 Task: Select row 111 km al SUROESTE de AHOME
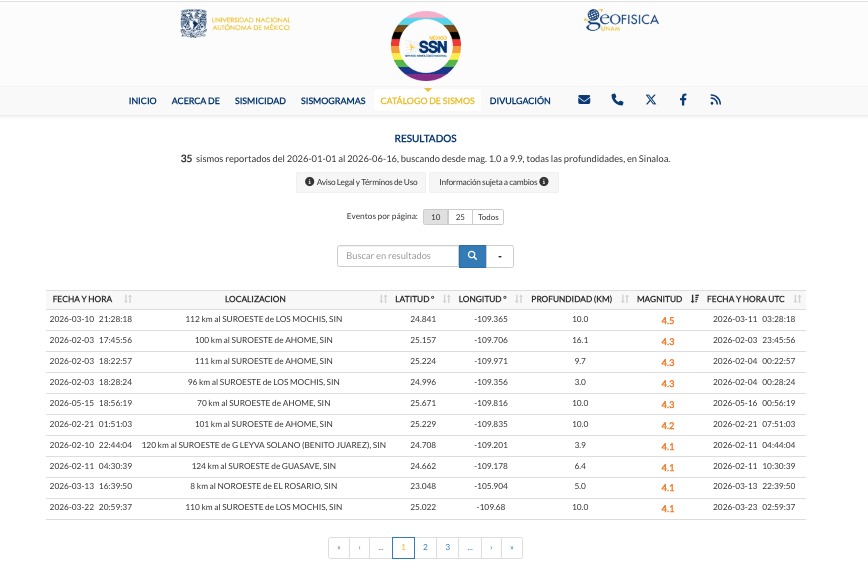426,362
